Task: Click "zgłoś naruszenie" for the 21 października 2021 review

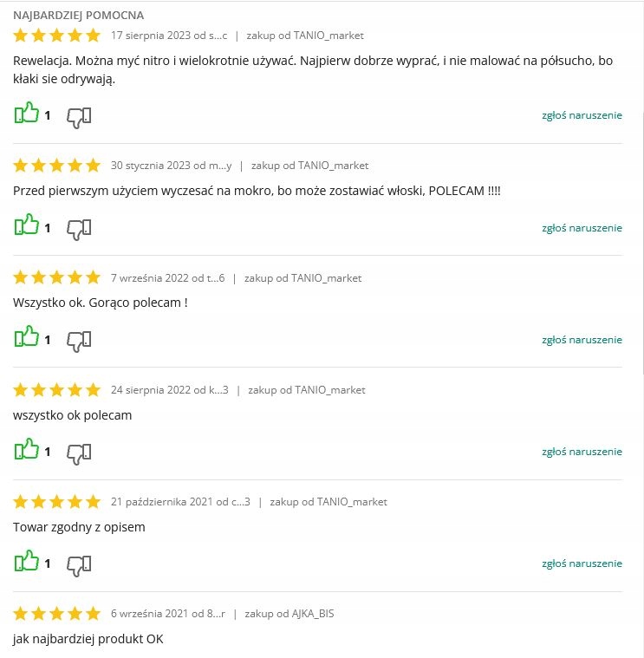Action: (x=582, y=564)
